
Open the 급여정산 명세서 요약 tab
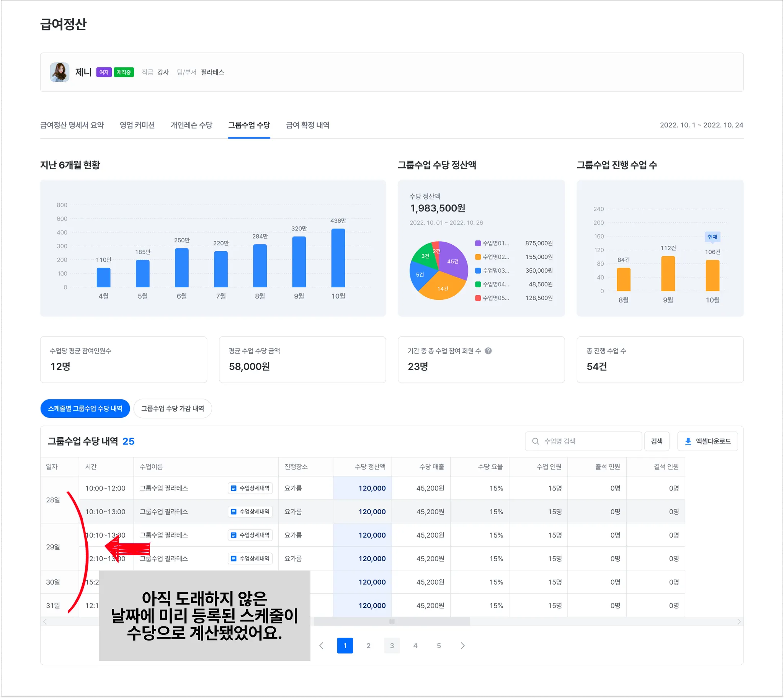(x=72, y=125)
